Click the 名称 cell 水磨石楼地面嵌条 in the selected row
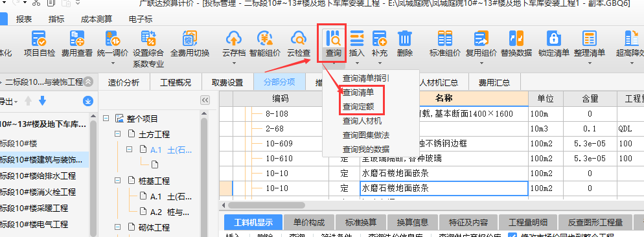 444,188
